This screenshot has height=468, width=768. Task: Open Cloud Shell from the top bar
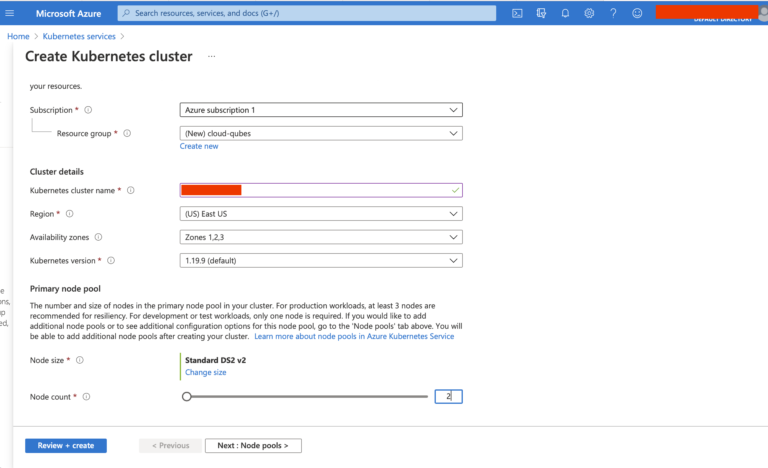point(517,13)
